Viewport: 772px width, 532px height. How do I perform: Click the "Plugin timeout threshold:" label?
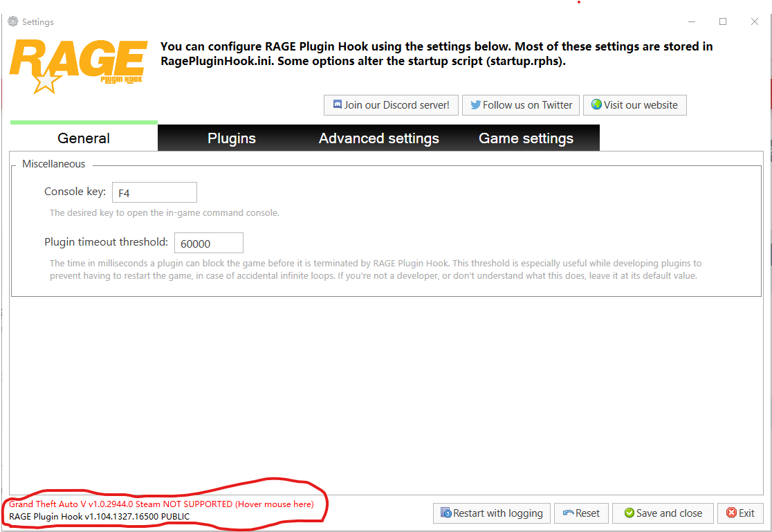(x=106, y=242)
